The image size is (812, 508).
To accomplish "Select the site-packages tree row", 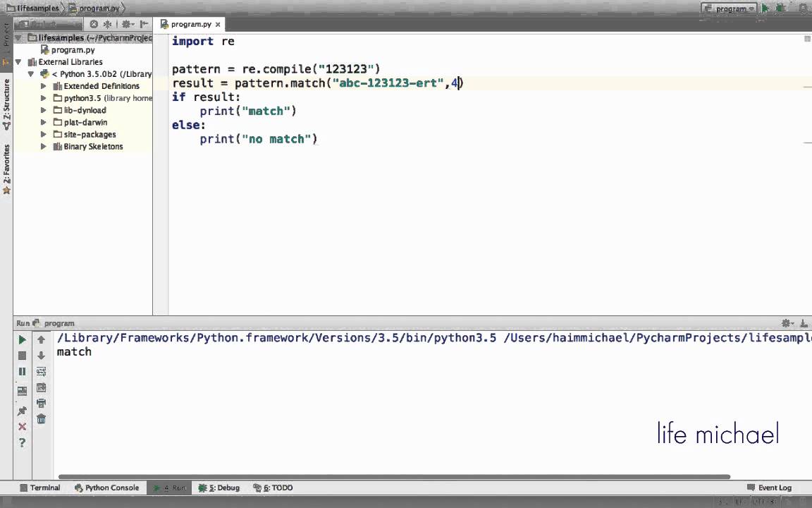I will pyautogui.click(x=83, y=134).
